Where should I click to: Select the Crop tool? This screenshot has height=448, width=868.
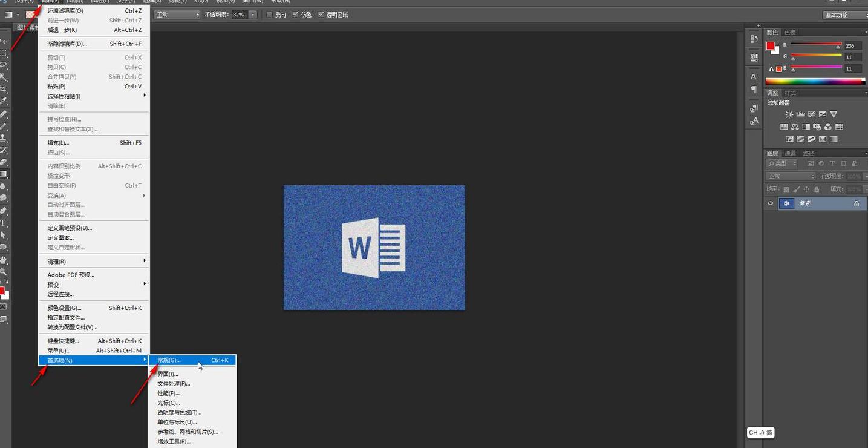(4, 90)
